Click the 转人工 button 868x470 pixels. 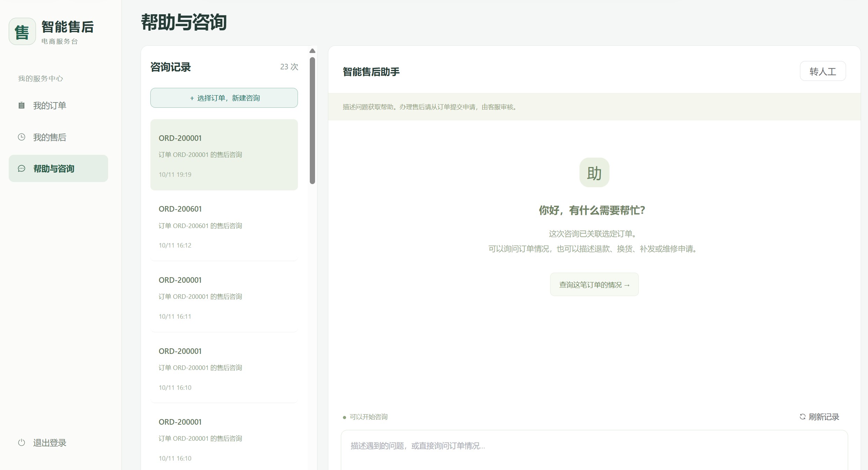(x=823, y=71)
